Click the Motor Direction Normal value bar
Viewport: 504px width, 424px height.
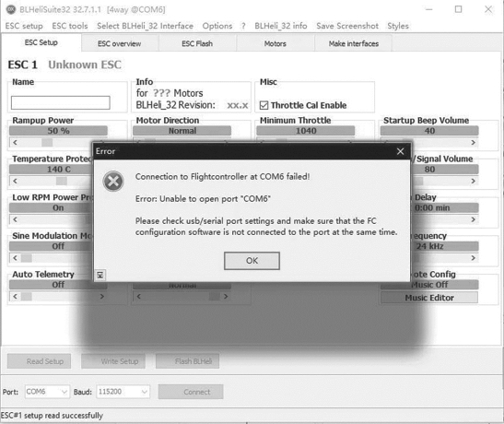pyautogui.click(x=182, y=131)
